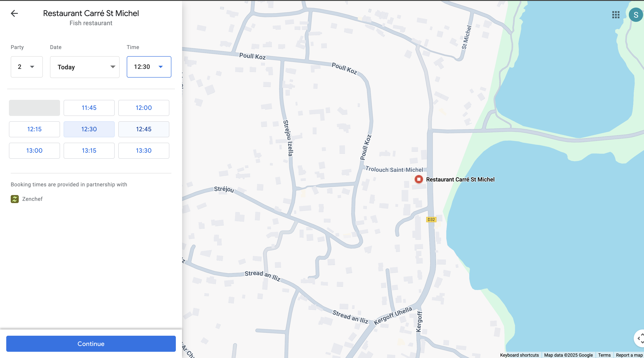The image size is (644, 358).
Task: Open the Terms link
Action: [604, 355]
